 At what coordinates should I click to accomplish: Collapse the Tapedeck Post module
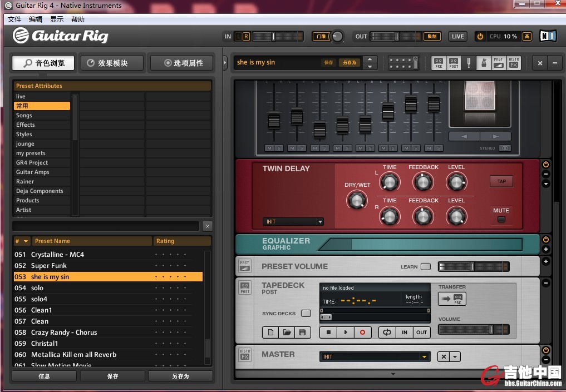point(546,283)
